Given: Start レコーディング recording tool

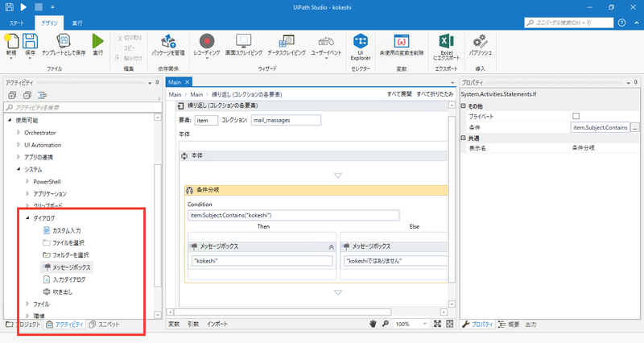Looking at the screenshot, I should tap(207, 46).
